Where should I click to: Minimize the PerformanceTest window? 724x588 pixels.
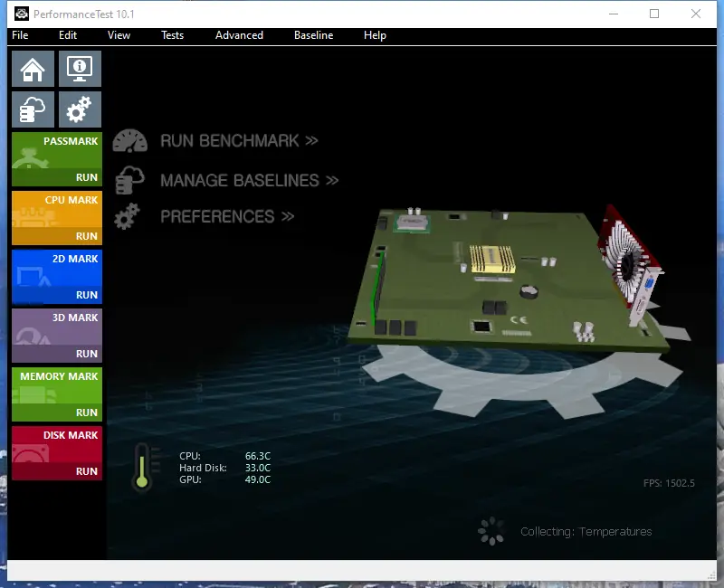click(614, 14)
